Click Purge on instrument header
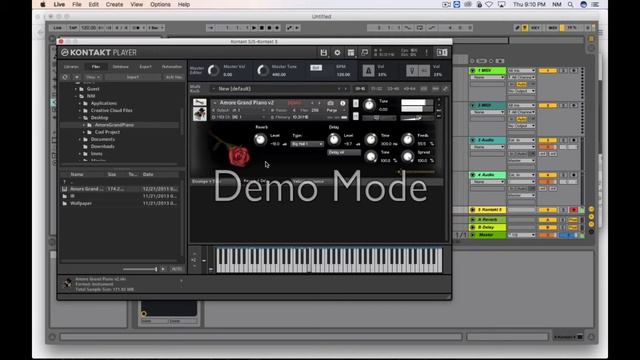The image size is (640, 360). (x=332, y=110)
